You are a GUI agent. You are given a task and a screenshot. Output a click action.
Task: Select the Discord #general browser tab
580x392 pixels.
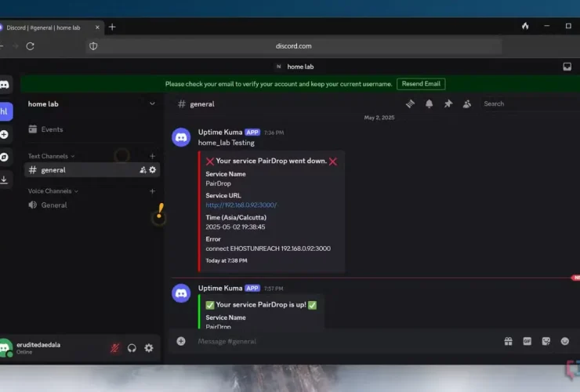[48, 27]
